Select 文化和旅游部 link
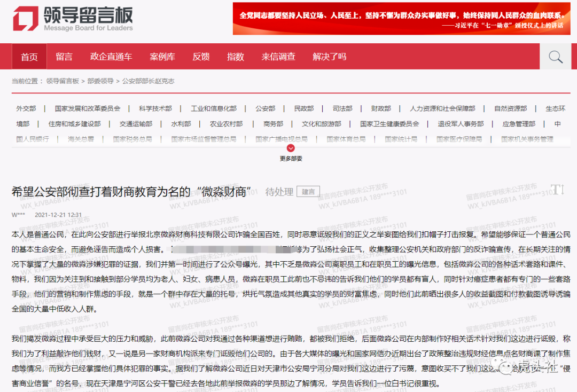This screenshot has width=577, height=392. point(322,124)
